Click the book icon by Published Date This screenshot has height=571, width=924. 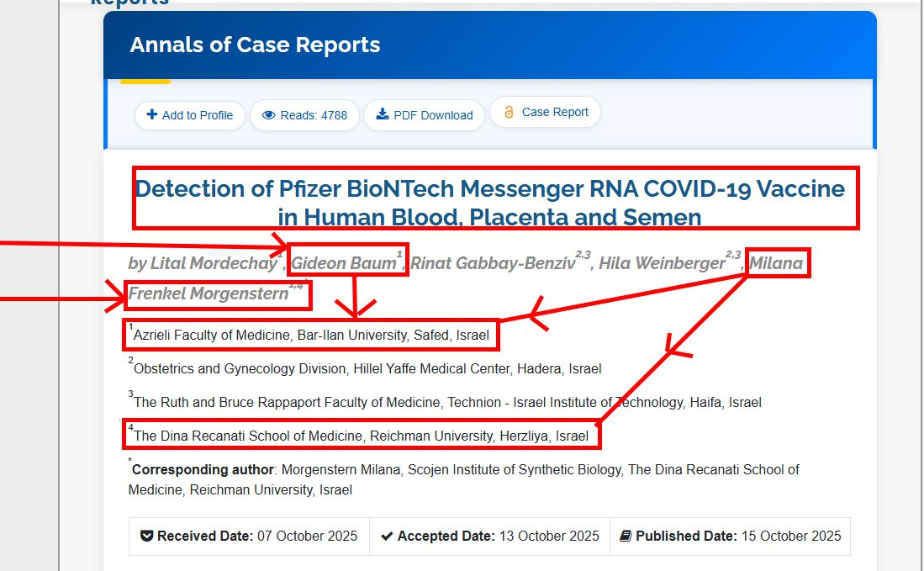626,537
